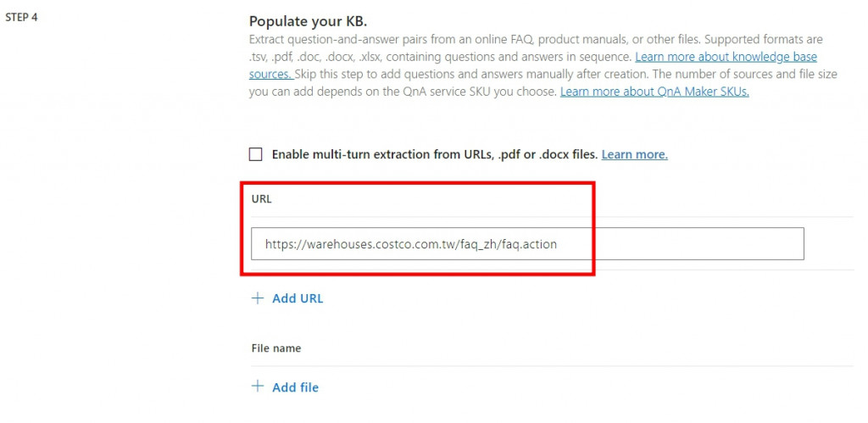This screenshot has width=868, height=423.
Task: Open Learn more link beside multi-turn extraction
Action: [634, 154]
